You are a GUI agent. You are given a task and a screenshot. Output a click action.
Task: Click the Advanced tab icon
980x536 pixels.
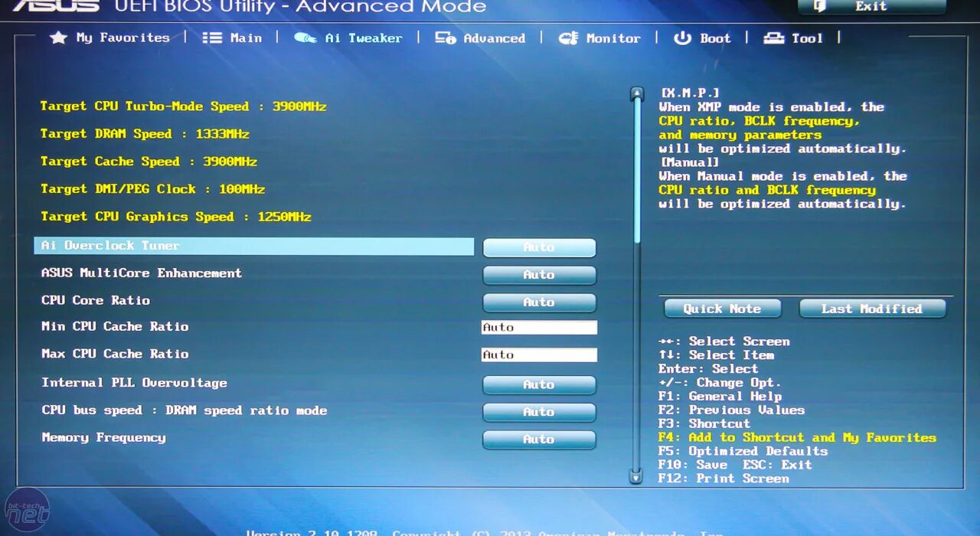[446, 38]
